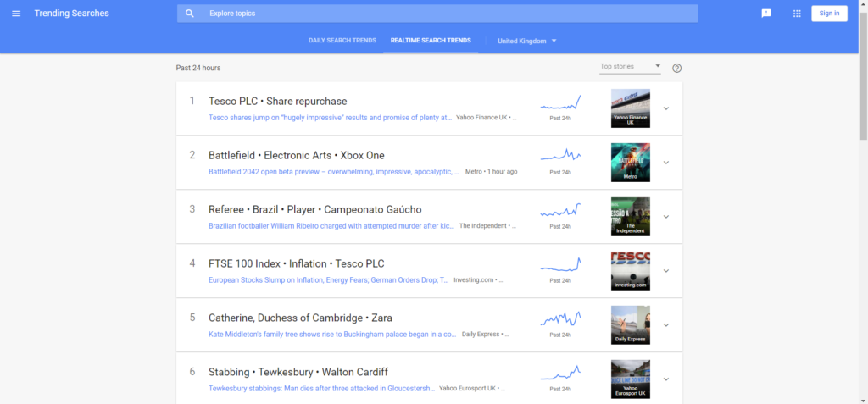Screen dimensions: 868x404
Task: Open the Google apps grid
Action: click(797, 14)
